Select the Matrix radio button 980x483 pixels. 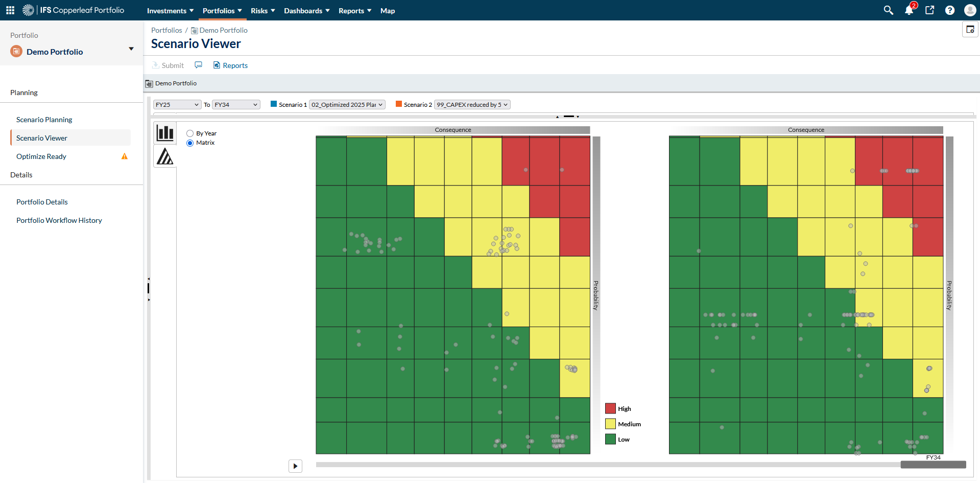coord(190,143)
